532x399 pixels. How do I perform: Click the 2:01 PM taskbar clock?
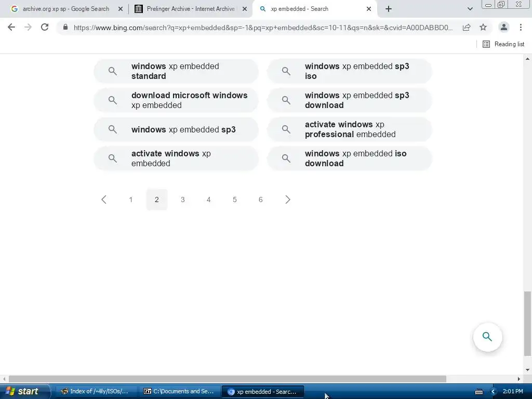click(x=513, y=392)
